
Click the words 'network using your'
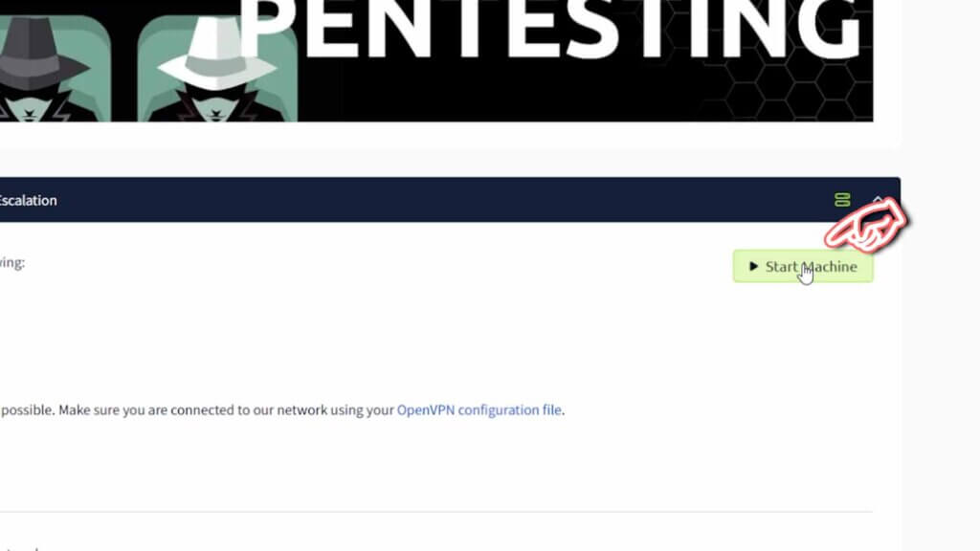(335, 409)
